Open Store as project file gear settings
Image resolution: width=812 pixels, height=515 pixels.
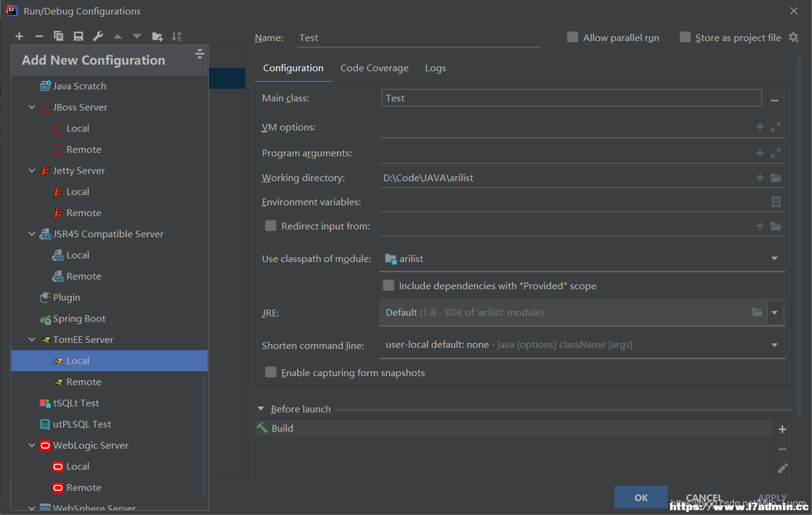click(793, 37)
